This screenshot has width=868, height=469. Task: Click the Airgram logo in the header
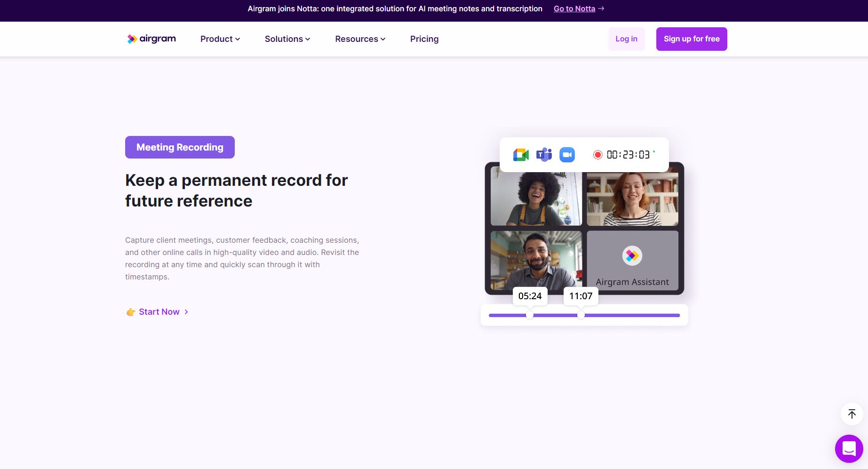pos(151,39)
